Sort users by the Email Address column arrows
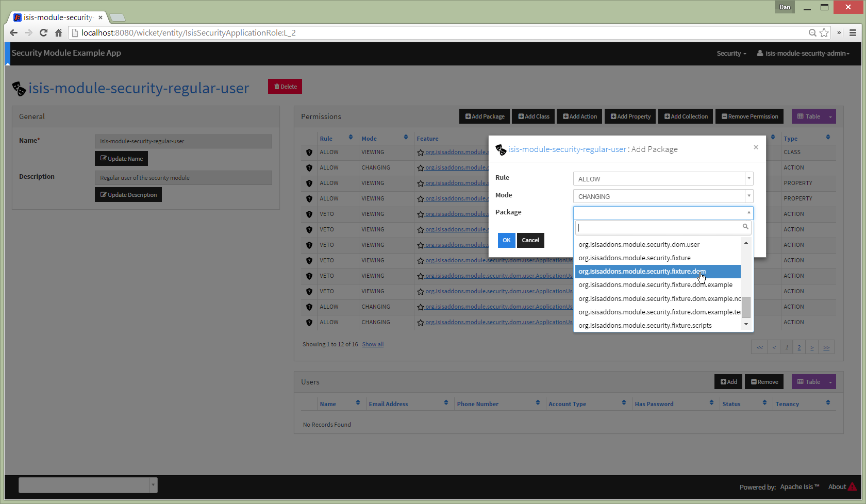 point(446,402)
